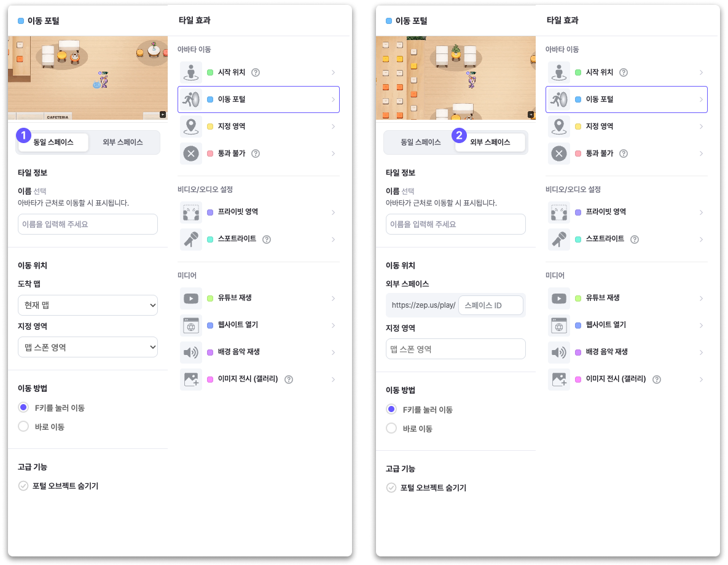Select 프라이빗 영역 label in right tile effects
This screenshot has width=728, height=565.
(x=606, y=211)
